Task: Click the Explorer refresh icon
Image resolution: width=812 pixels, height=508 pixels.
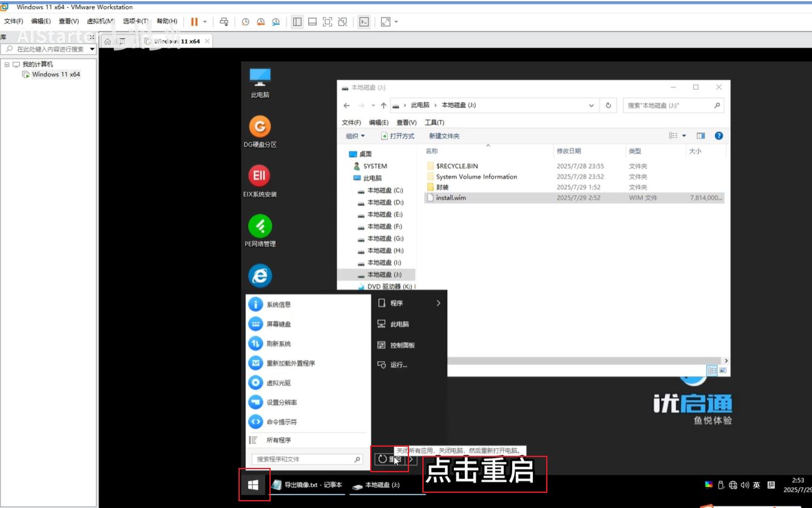Action: (x=608, y=105)
